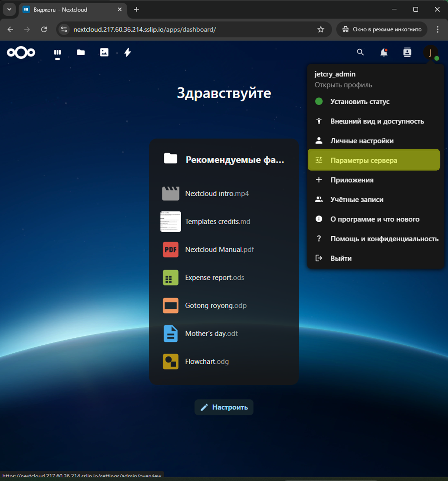Viewport: 448px width, 481px height.
Task: Click the Nextcloud logo
Action: [21, 52]
